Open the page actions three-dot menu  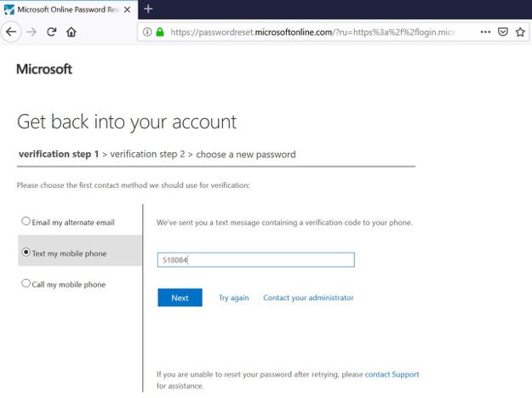485,31
